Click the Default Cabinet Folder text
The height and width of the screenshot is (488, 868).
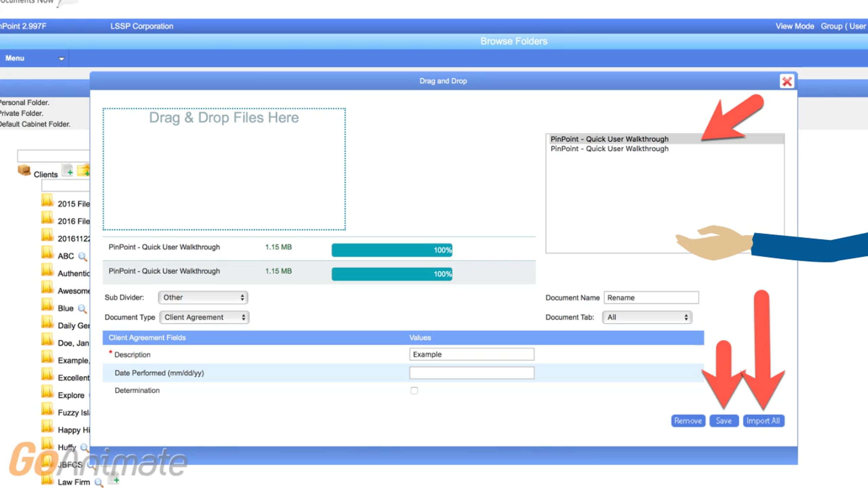tap(35, 124)
